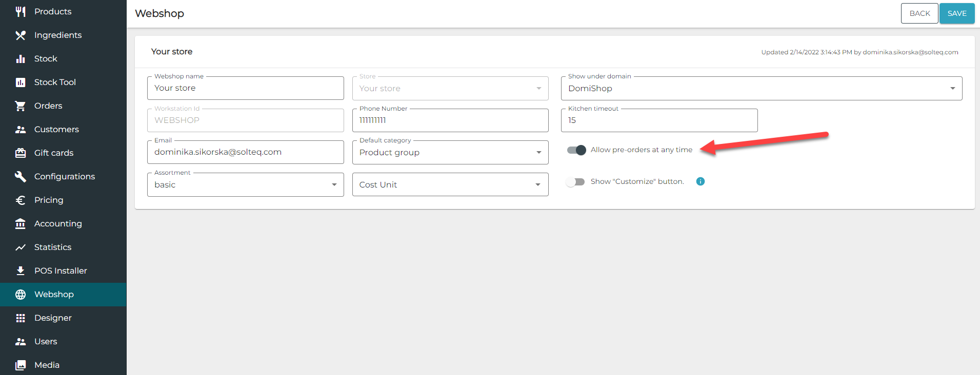Open the Assortment dropdown
This screenshot has width=980, height=375.
coord(245,185)
